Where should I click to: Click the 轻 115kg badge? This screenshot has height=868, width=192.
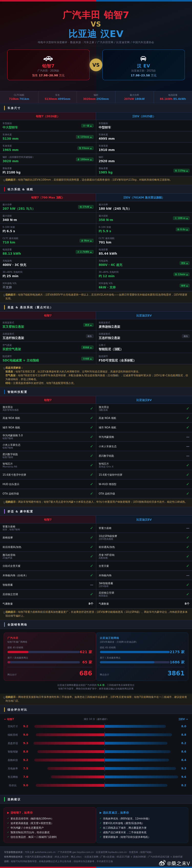182,170
